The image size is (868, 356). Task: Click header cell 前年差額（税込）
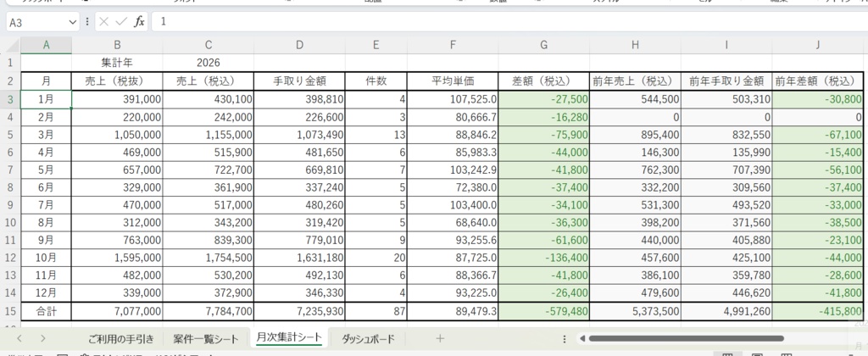click(818, 81)
